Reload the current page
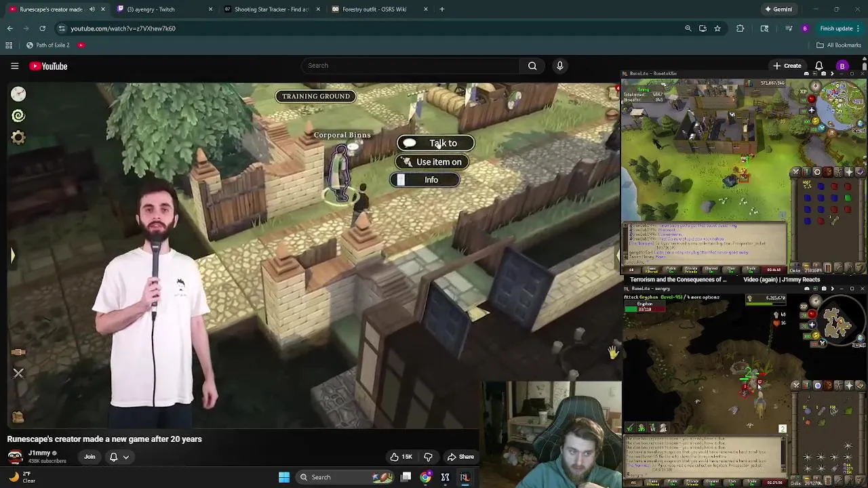 tap(42, 28)
